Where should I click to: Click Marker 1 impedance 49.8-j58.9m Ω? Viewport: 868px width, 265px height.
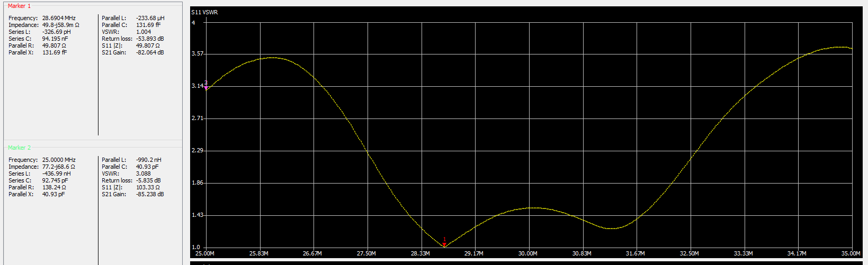coord(61,25)
